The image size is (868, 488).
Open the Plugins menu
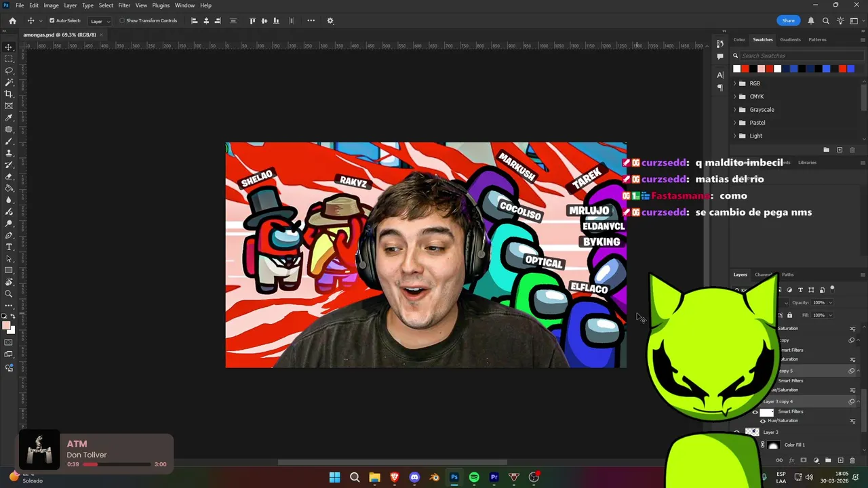click(161, 5)
